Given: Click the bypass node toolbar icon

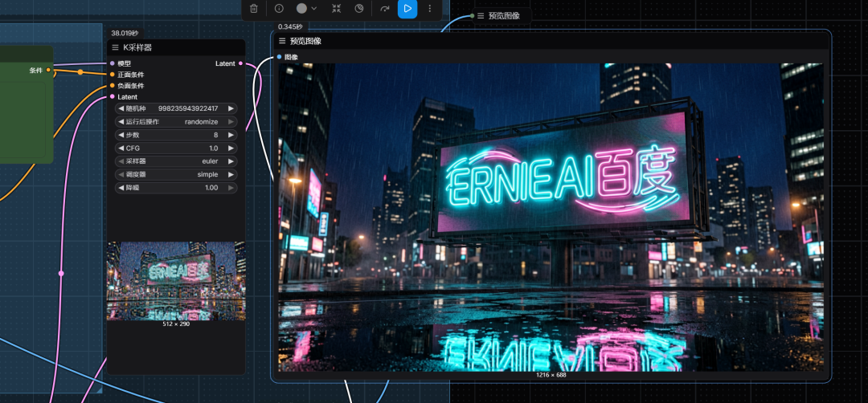Looking at the screenshot, I should (x=359, y=8).
